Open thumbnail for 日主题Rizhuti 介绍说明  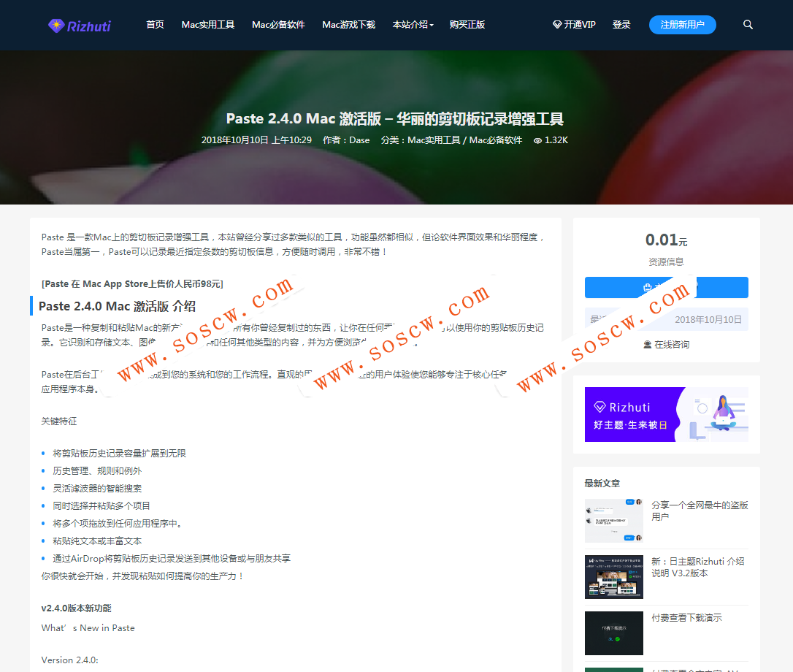coord(613,577)
